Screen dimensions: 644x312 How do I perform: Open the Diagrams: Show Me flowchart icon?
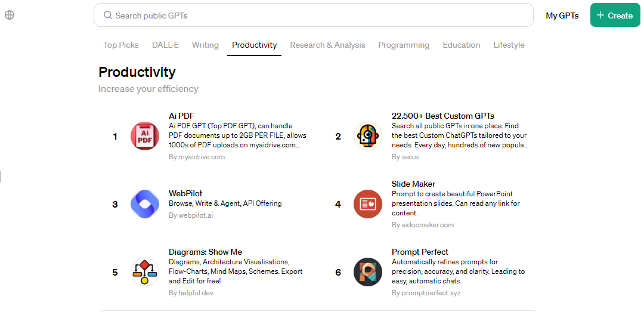[x=145, y=272]
